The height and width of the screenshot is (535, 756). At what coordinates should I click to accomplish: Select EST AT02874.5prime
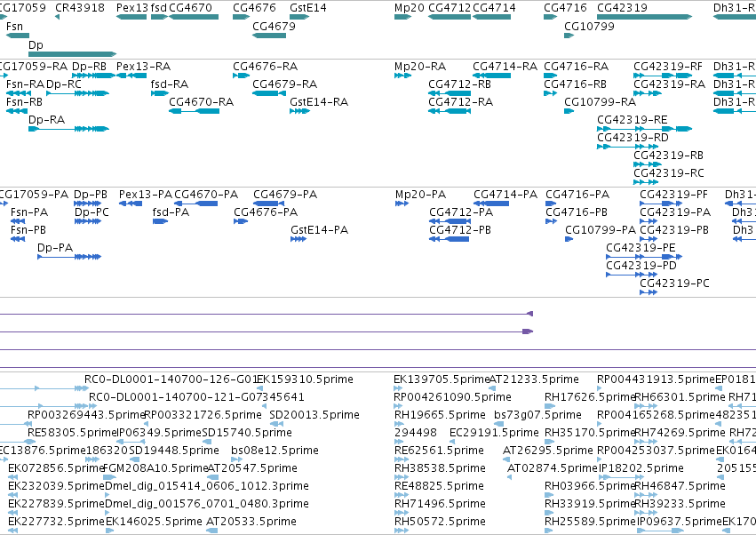[509, 476]
